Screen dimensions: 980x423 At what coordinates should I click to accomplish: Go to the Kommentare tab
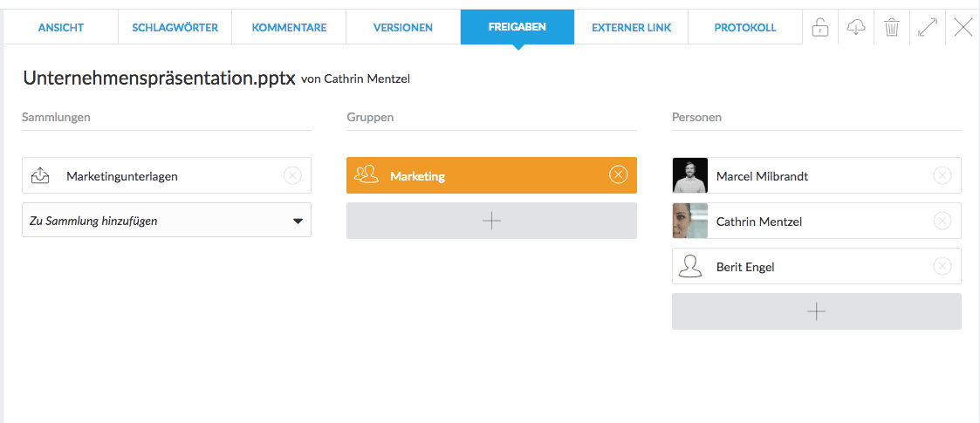pos(289,27)
